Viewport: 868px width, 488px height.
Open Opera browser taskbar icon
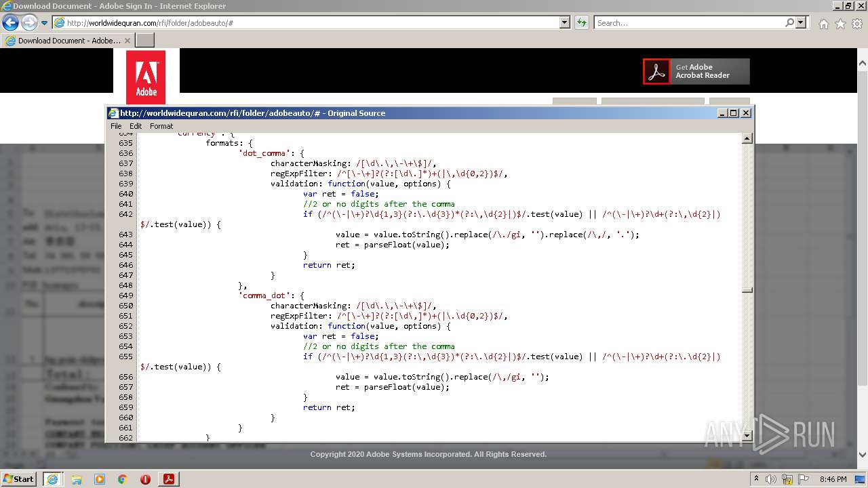coord(145,479)
